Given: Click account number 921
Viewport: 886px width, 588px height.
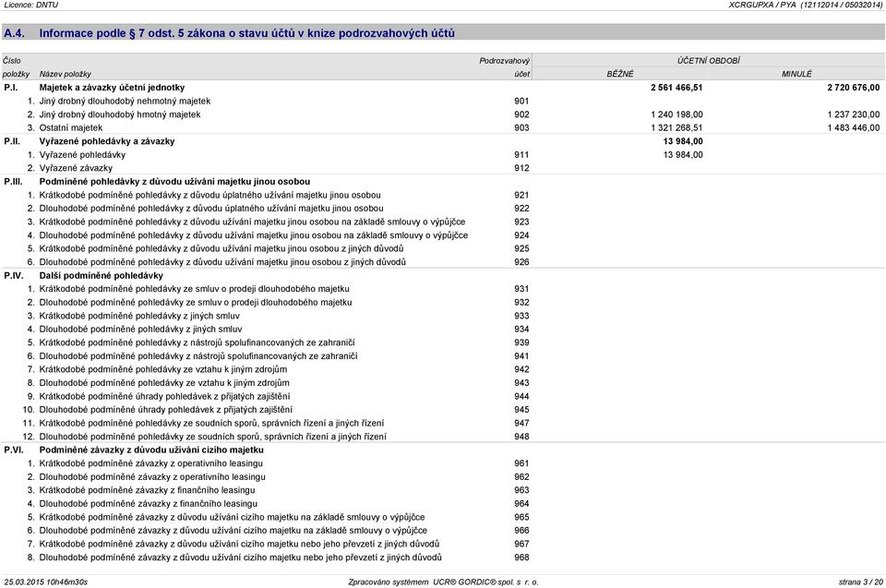Looking at the screenshot, I should [x=521, y=195].
